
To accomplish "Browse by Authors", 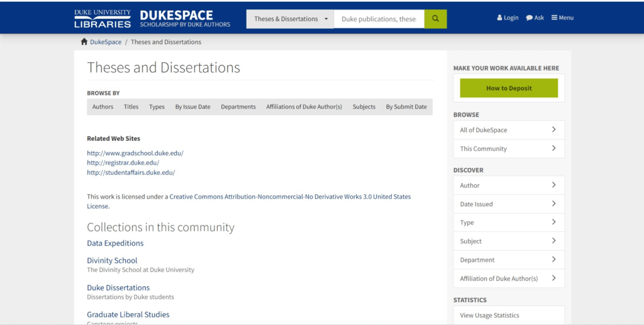I will [103, 107].
